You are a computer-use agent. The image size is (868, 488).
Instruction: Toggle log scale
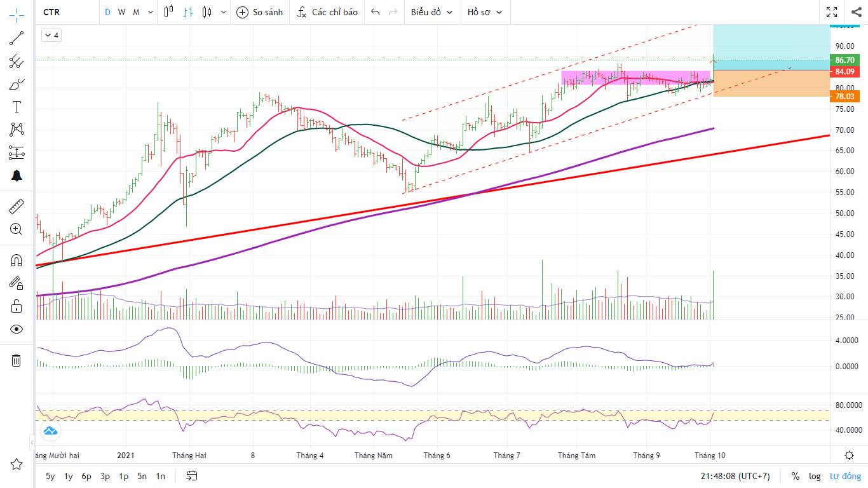815,476
